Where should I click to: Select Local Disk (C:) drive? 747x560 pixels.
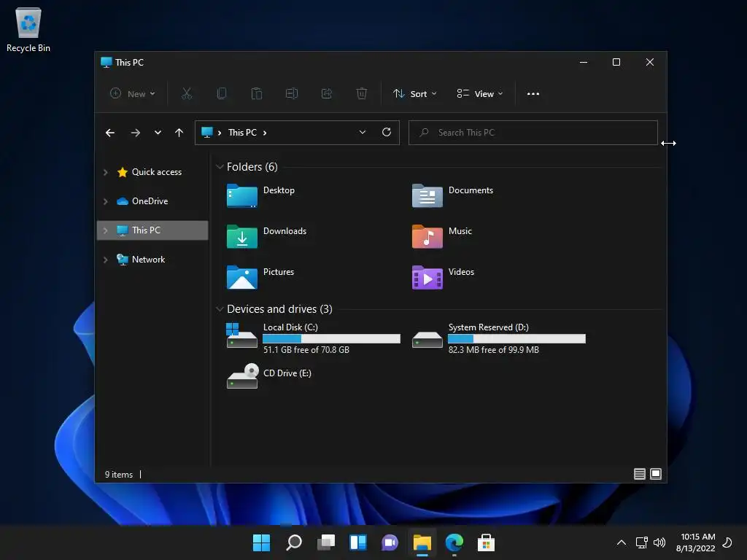(313, 338)
